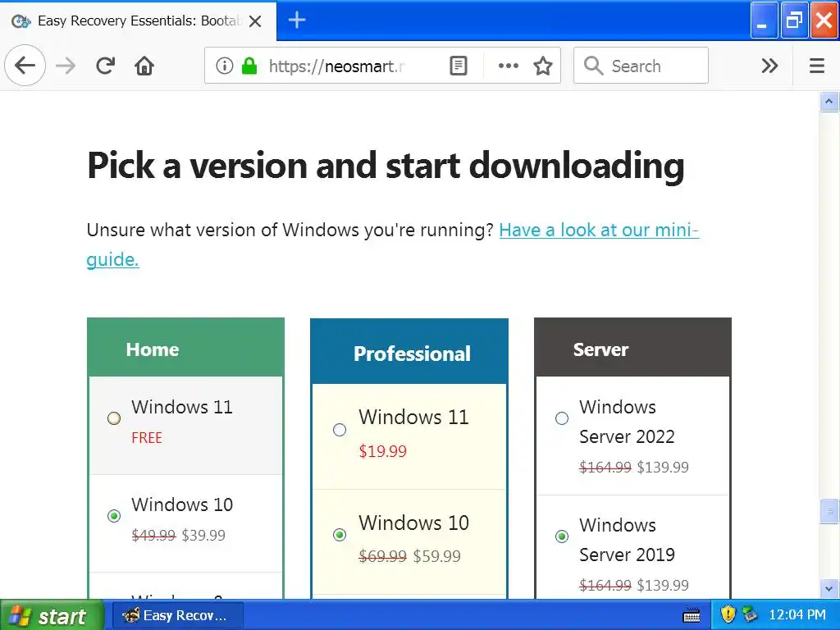Click the Server column header

[632, 348]
